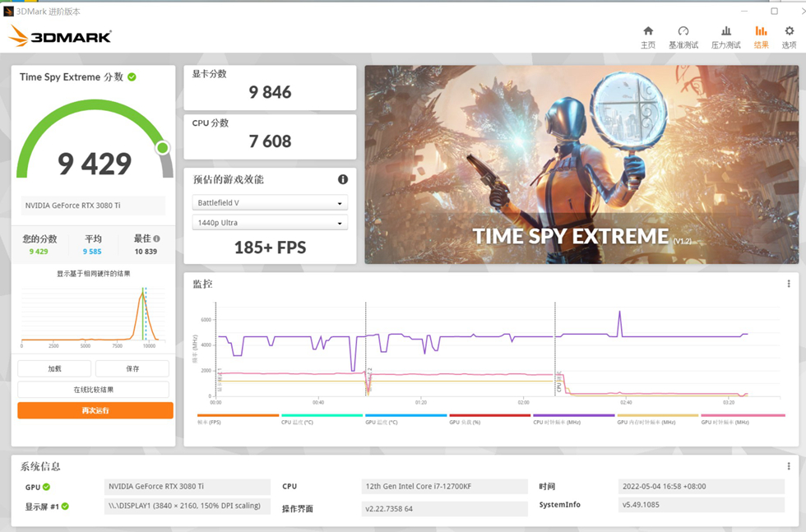This screenshot has height=532, width=806.
Task: Click the green score gauge knob
Action: click(163, 148)
